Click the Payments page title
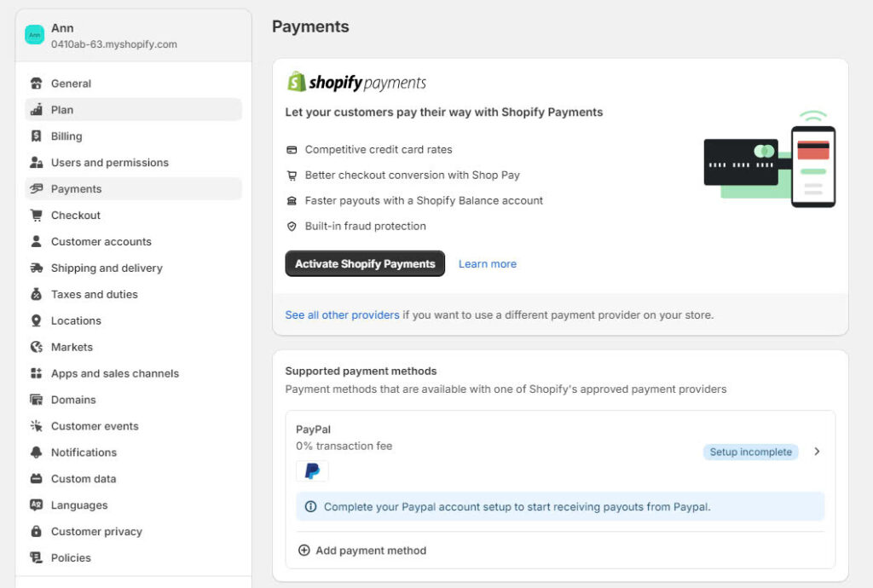This screenshot has width=873, height=588. (310, 26)
